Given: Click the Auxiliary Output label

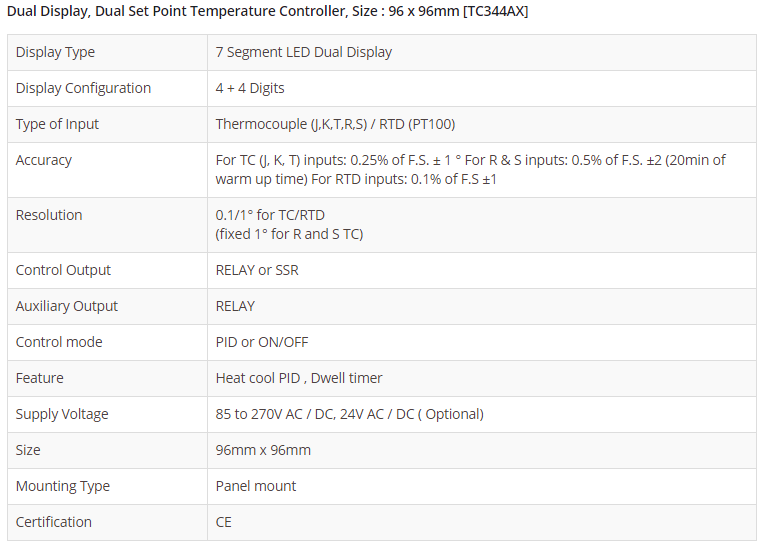Looking at the screenshot, I should pos(67,306).
